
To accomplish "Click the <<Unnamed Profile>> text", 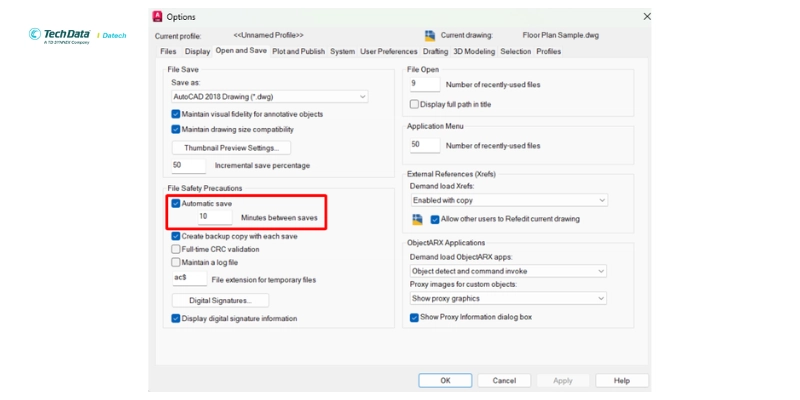I will coord(268,35).
